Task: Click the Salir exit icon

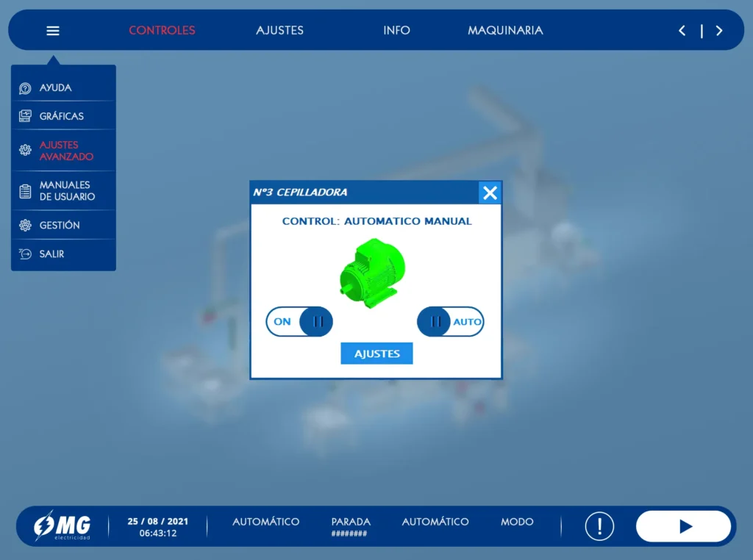Action: click(25, 254)
